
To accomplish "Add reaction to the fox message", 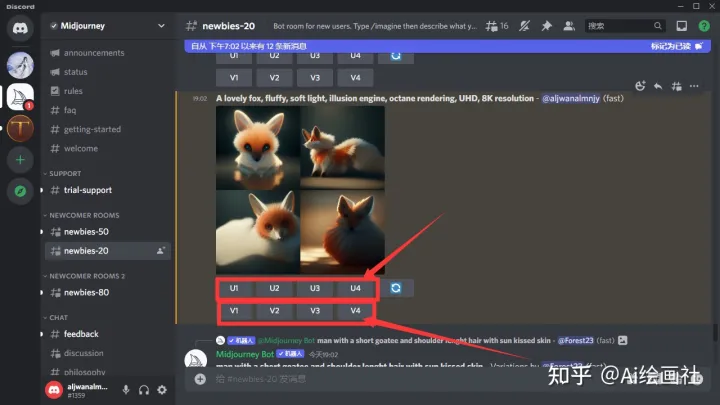I will (641, 86).
